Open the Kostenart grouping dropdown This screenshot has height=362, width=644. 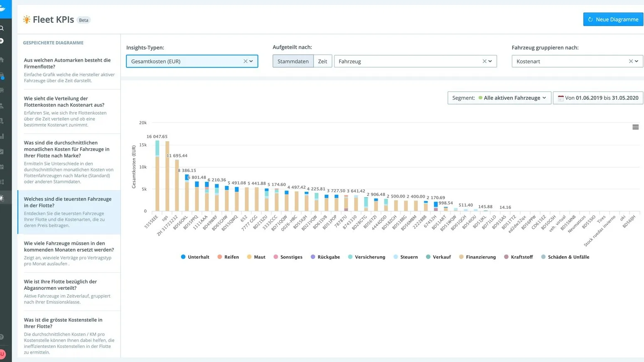pos(578,61)
